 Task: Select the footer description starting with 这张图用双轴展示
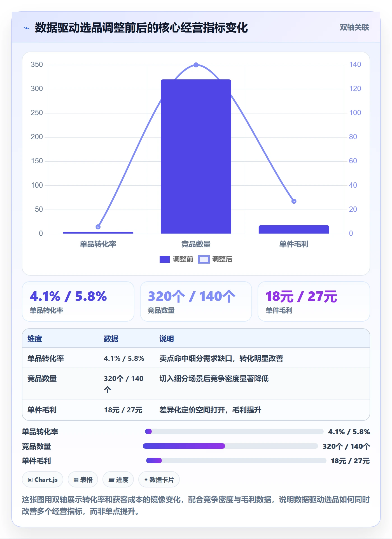[196, 505]
